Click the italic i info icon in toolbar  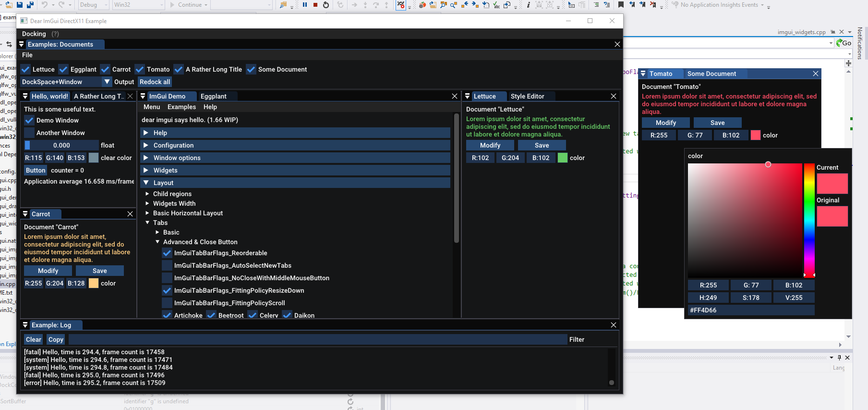pyautogui.click(x=528, y=5)
